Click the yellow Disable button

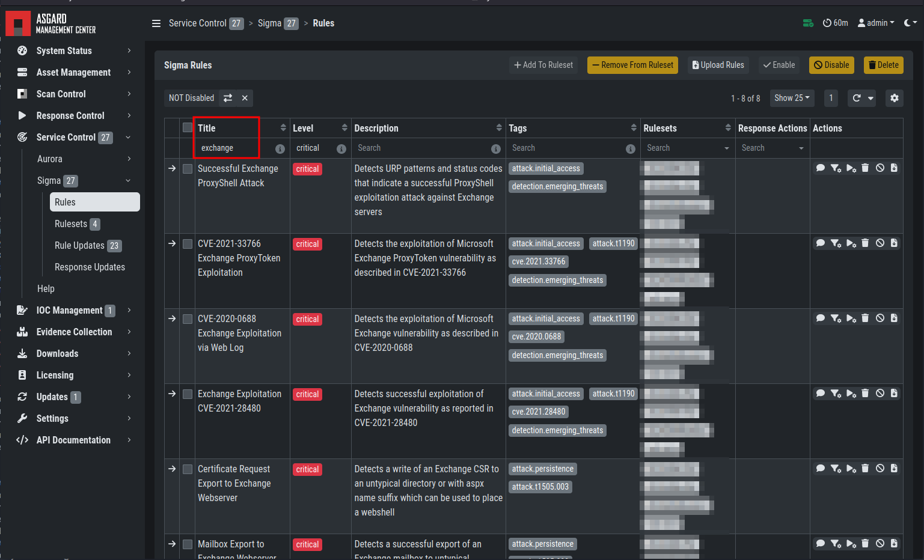coord(831,65)
